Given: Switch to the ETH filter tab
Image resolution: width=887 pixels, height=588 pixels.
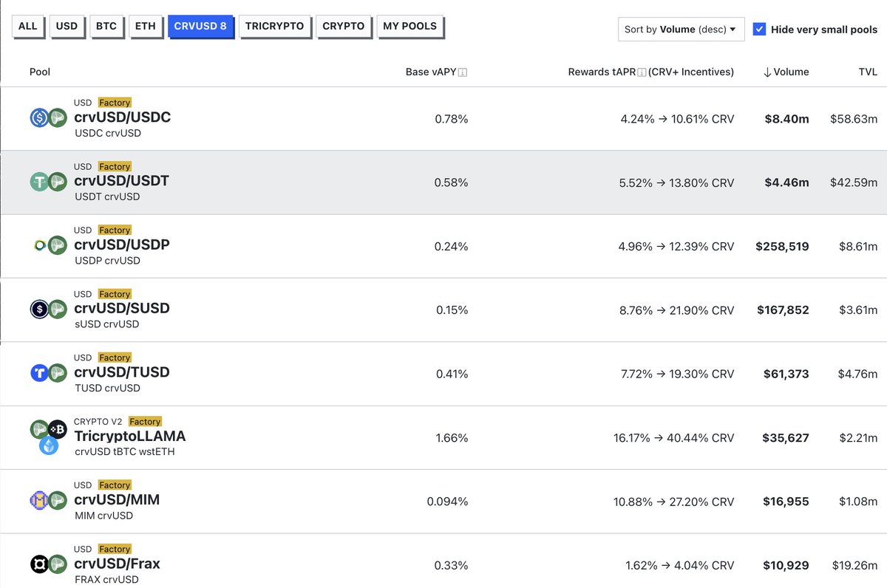Looking at the screenshot, I should (x=146, y=27).
